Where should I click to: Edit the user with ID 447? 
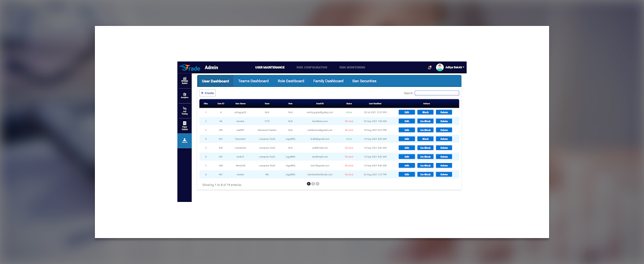click(407, 157)
